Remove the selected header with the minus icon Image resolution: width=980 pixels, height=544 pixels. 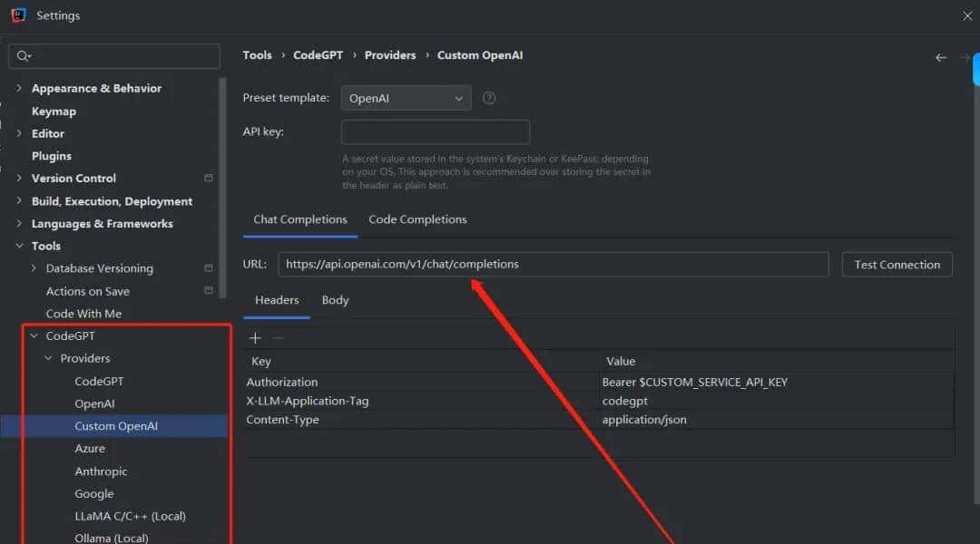pyautogui.click(x=279, y=338)
